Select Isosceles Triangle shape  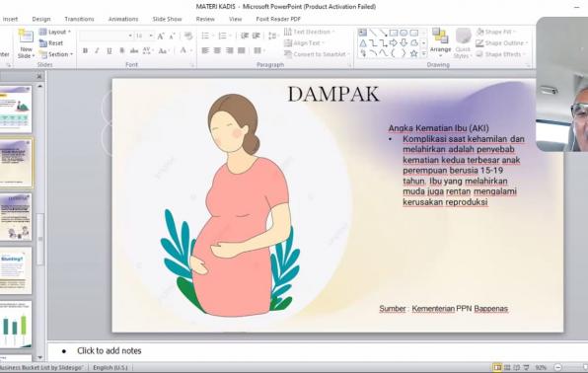[x=363, y=43]
